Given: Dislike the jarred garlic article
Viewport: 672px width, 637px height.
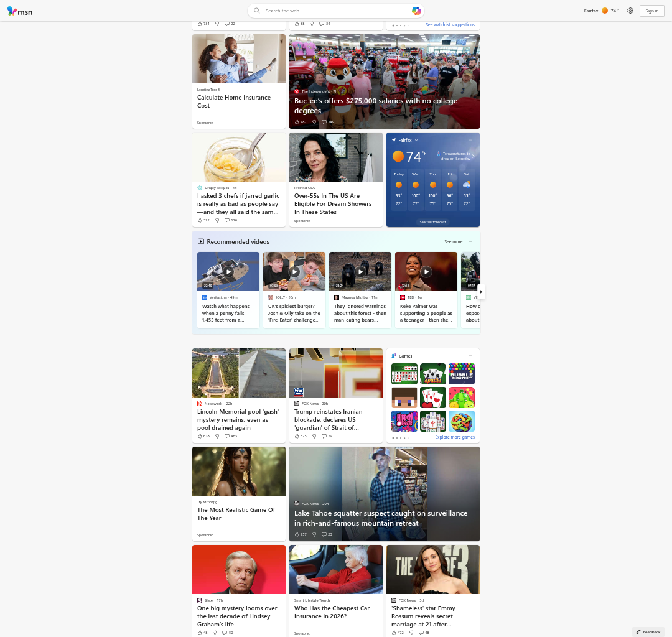Looking at the screenshot, I should [x=217, y=220].
